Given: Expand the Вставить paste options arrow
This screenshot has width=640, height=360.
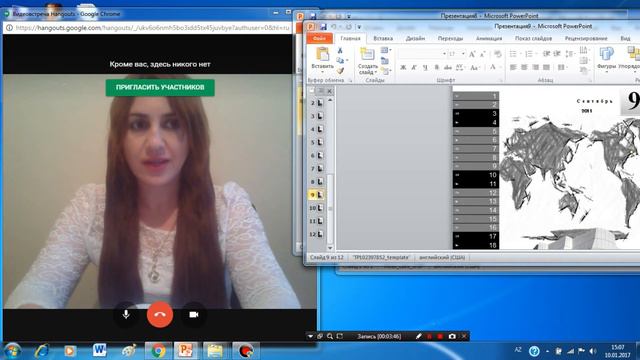Looking at the screenshot, I should [322, 71].
